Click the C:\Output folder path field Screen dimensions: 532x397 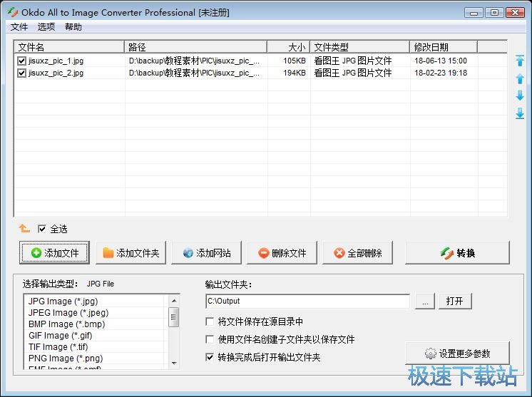tap(308, 301)
